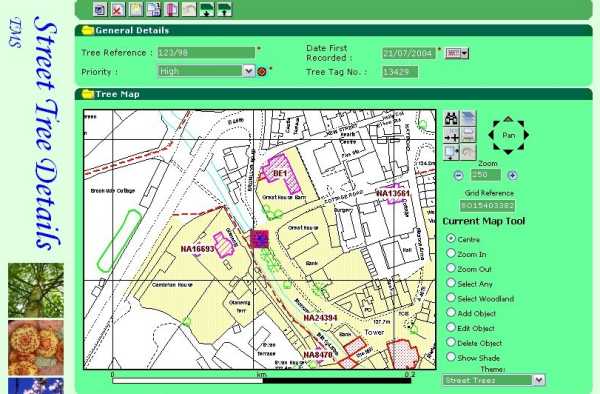
Task: Click the blue map layers icon
Action: coord(468,119)
